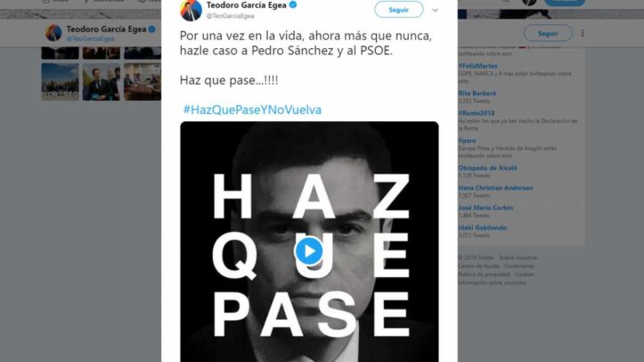
Task: Open the background profile avatar picture
Action: tap(53, 33)
